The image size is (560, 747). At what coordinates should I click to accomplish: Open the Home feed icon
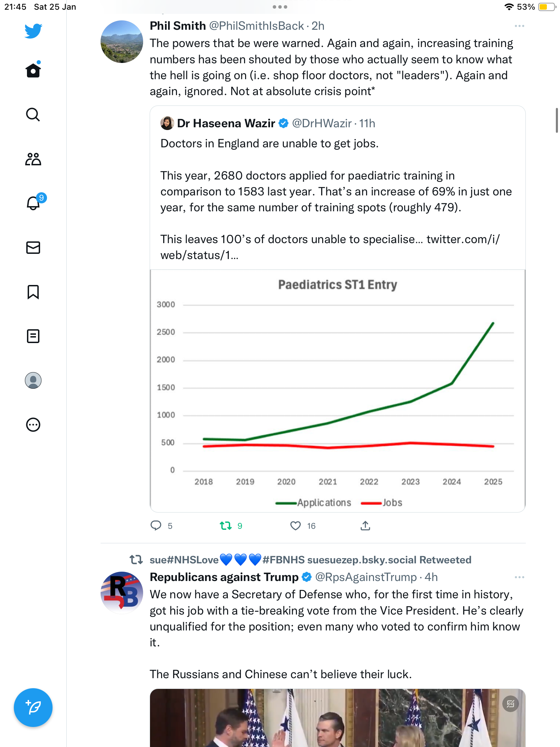33,70
